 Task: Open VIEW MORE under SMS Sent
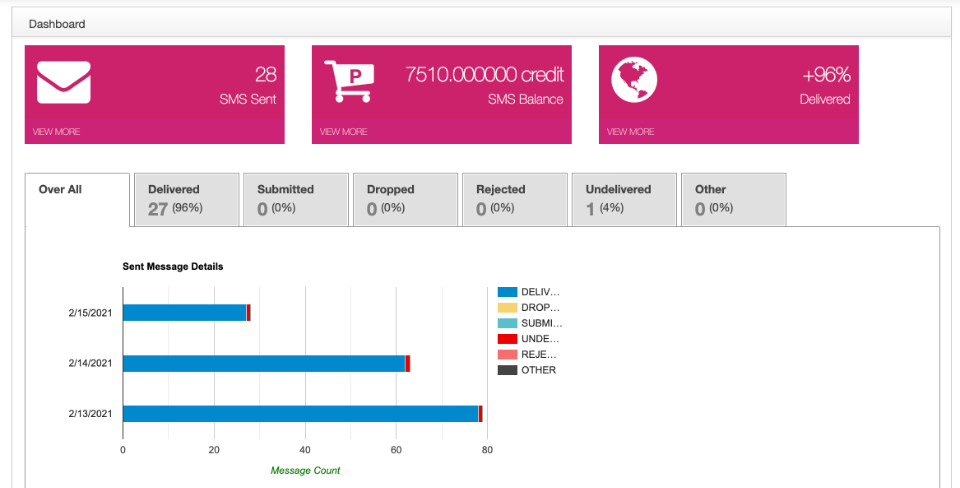click(56, 132)
